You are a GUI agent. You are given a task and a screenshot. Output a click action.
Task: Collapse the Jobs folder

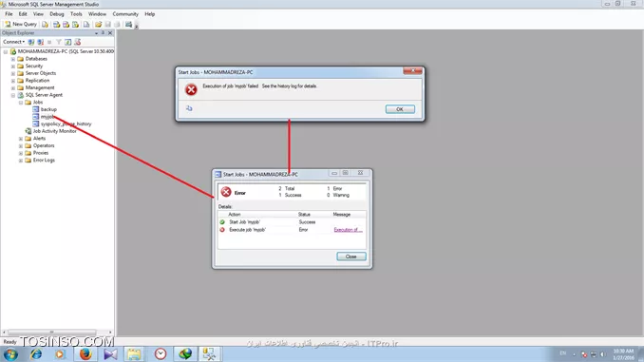tap(21, 103)
